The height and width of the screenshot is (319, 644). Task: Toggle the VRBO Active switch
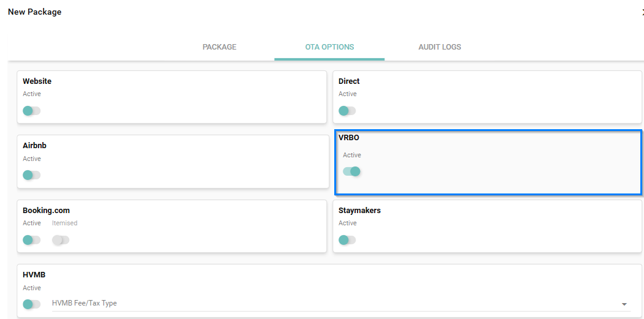[351, 171]
